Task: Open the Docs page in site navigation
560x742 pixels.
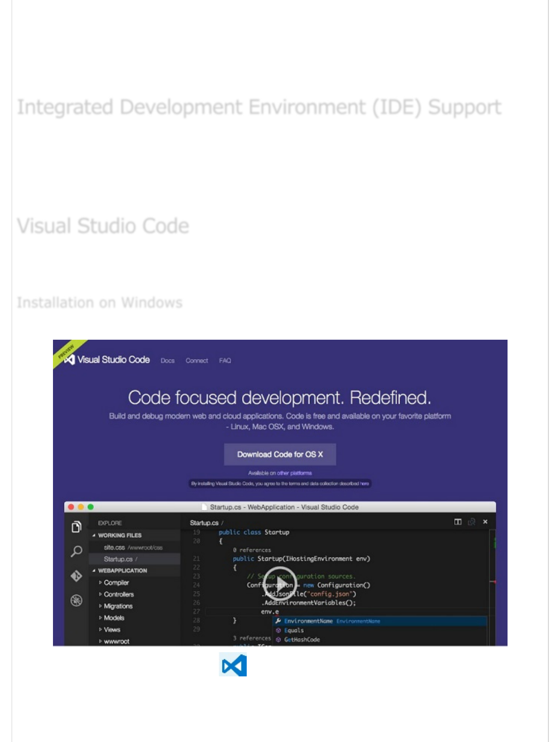Action: pyautogui.click(x=167, y=360)
